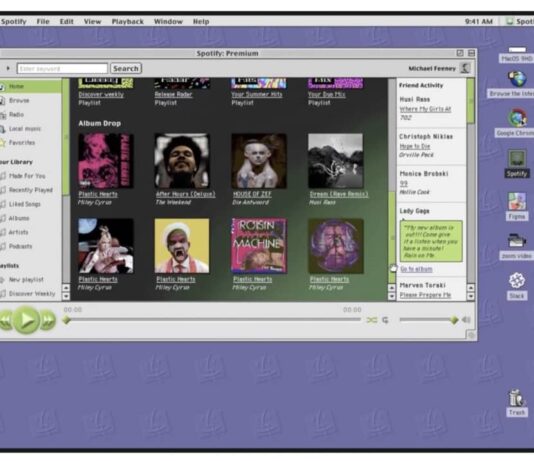Toggle shuffle mode icon
Image resolution: width=534 pixels, height=462 pixels.
[x=372, y=320]
